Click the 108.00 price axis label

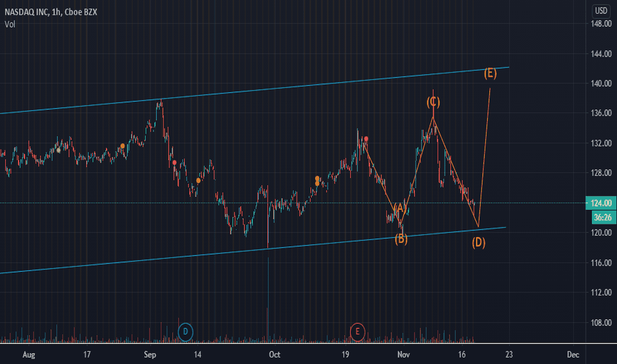pos(601,323)
